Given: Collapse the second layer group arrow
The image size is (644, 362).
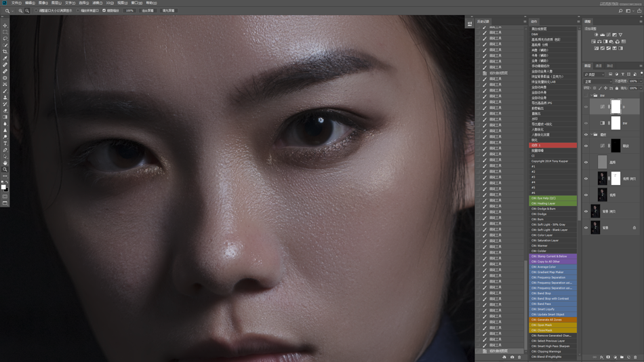Looking at the screenshot, I should point(591,134).
